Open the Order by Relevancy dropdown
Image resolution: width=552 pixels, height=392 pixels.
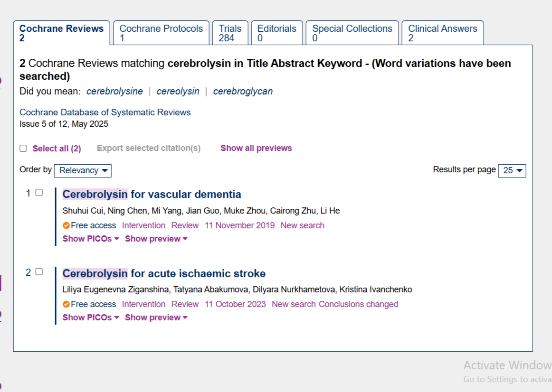[x=83, y=170]
